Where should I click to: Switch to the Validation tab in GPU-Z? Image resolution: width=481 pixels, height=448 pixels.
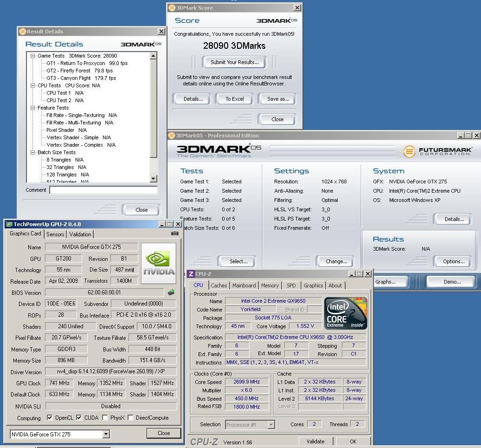coord(80,234)
